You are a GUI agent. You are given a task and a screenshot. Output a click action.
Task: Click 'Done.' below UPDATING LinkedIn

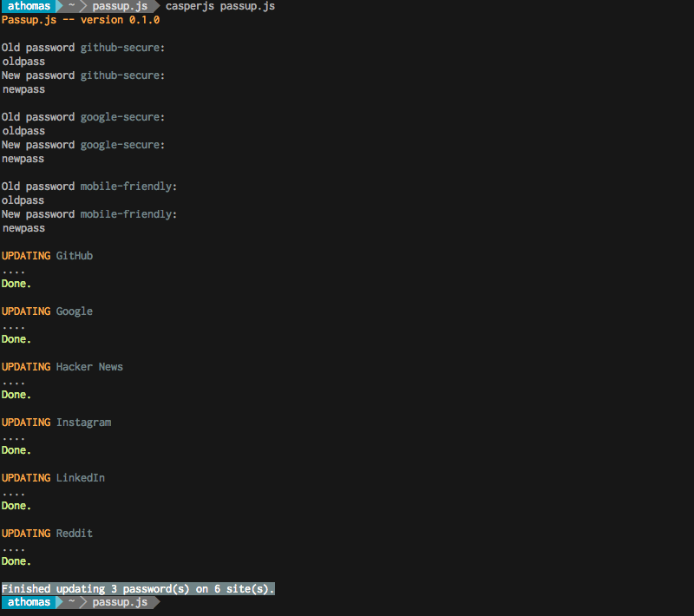16,506
